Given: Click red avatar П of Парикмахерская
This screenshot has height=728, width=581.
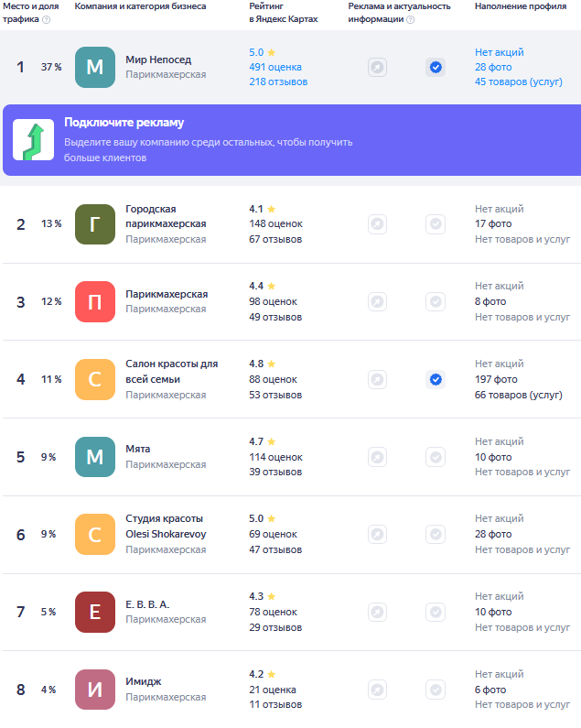Looking at the screenshot, I should pos(95,302).
